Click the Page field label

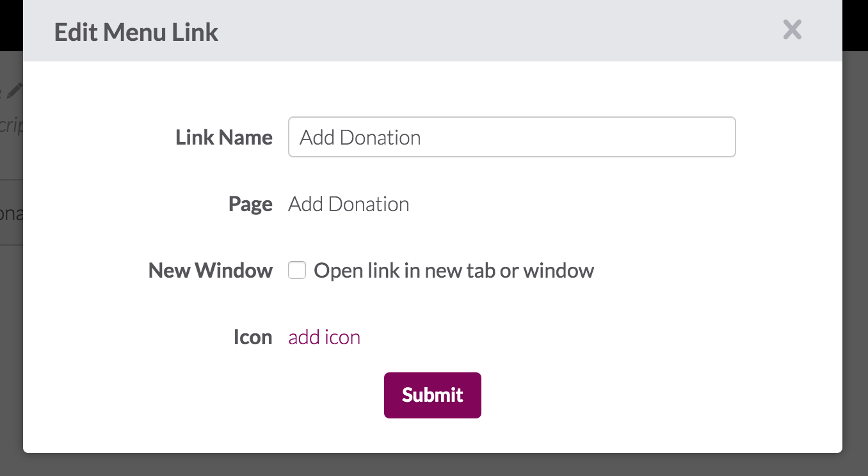pyautogui.click(x=250, y=205)
